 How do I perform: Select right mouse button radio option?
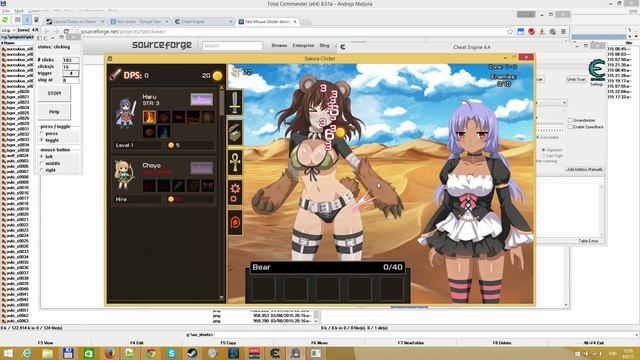(x=42, y=170)
